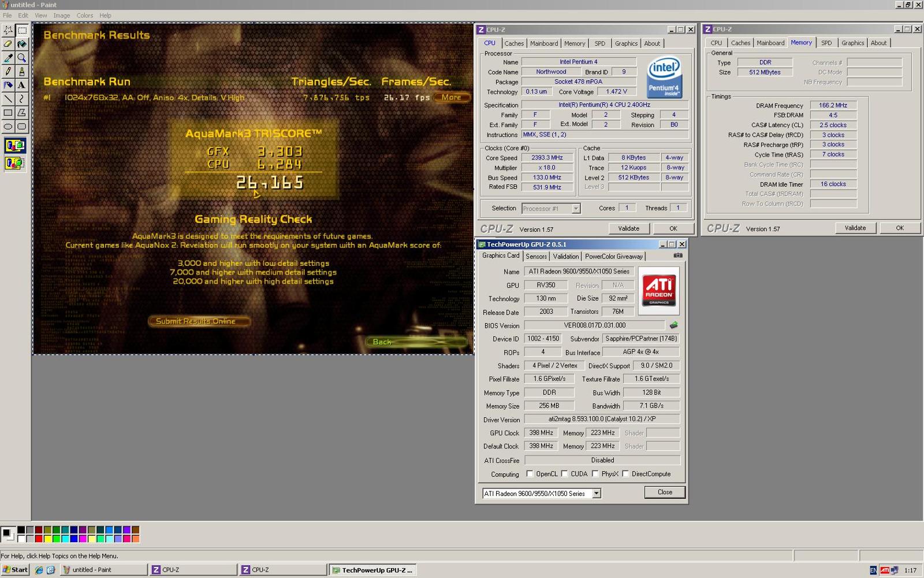Screen dimensions: 924x578
Task: Click the Close button in GPU-Z
Action: [665, 492]
